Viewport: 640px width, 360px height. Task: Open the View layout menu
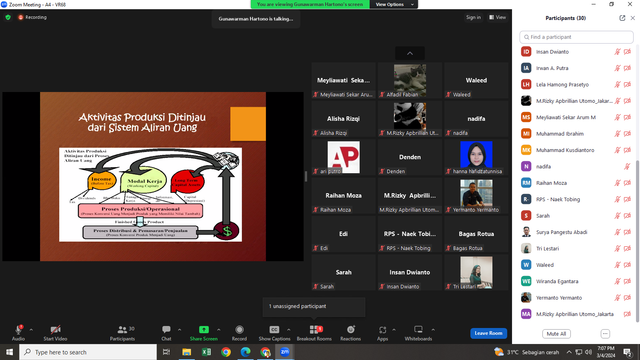(x=498, y=17)
